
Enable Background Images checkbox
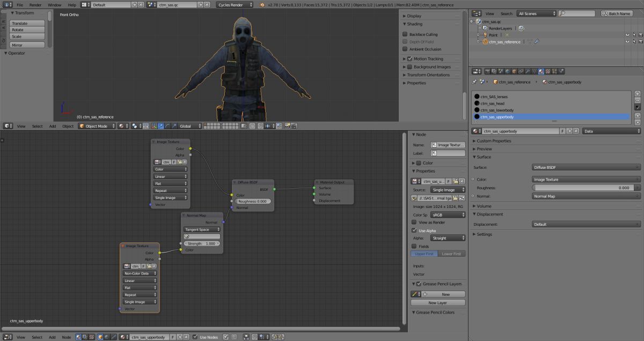coord(410,67)
